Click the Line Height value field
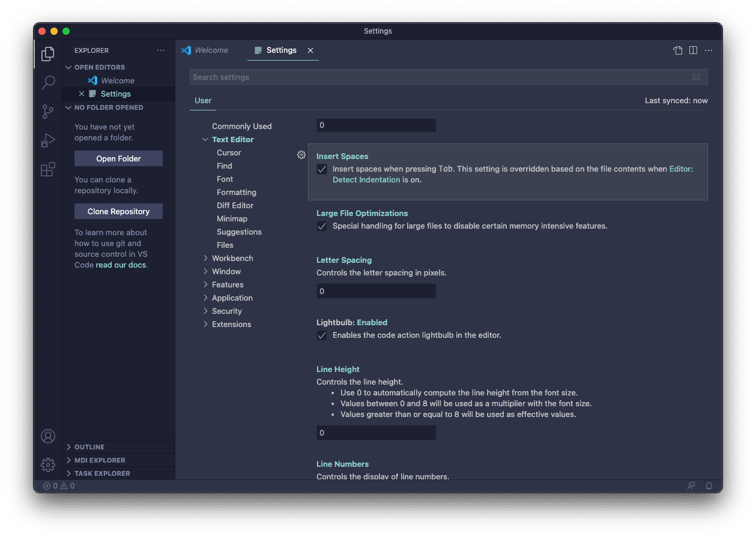Viewport: 756px width, 537px height. [376, 433]
